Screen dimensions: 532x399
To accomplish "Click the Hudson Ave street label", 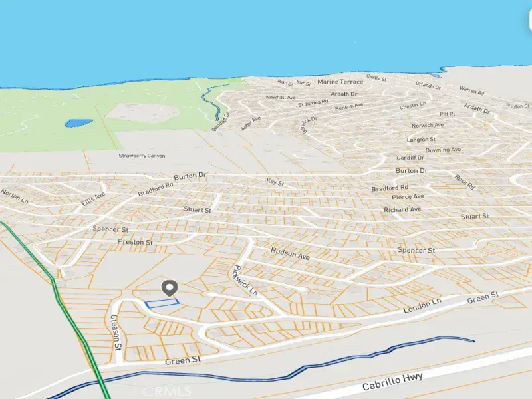I will (290, 254).
